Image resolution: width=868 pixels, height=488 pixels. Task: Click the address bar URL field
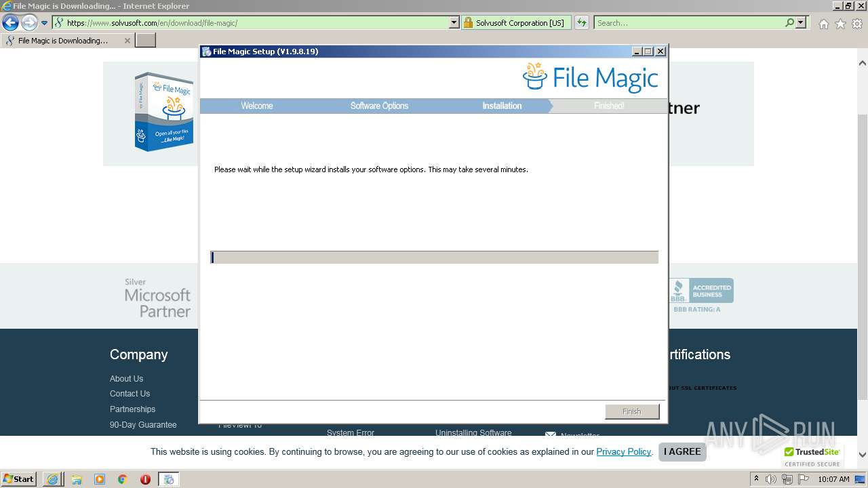tap(251, 23)
